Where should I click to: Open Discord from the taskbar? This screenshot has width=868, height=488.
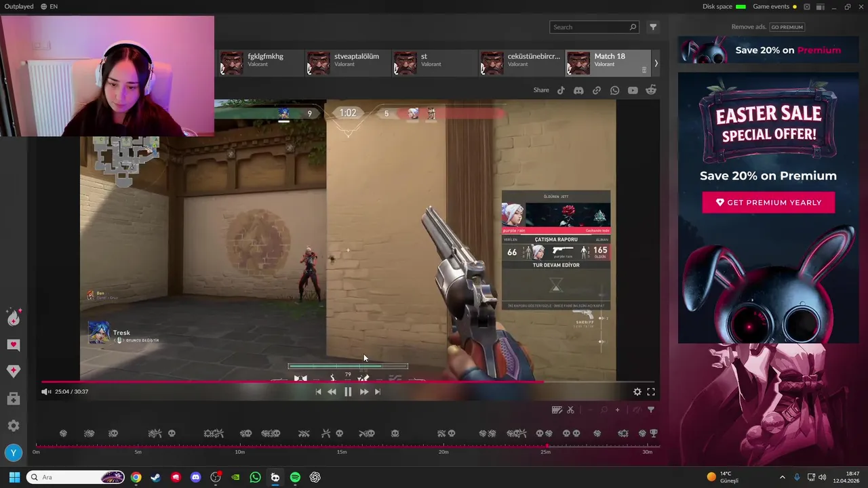pyautogui.click(x=196, y=477)
